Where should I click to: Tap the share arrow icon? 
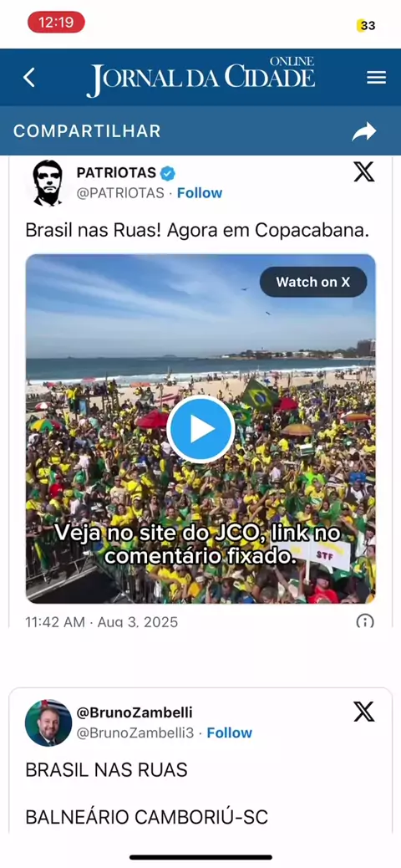tap(364, 131)
